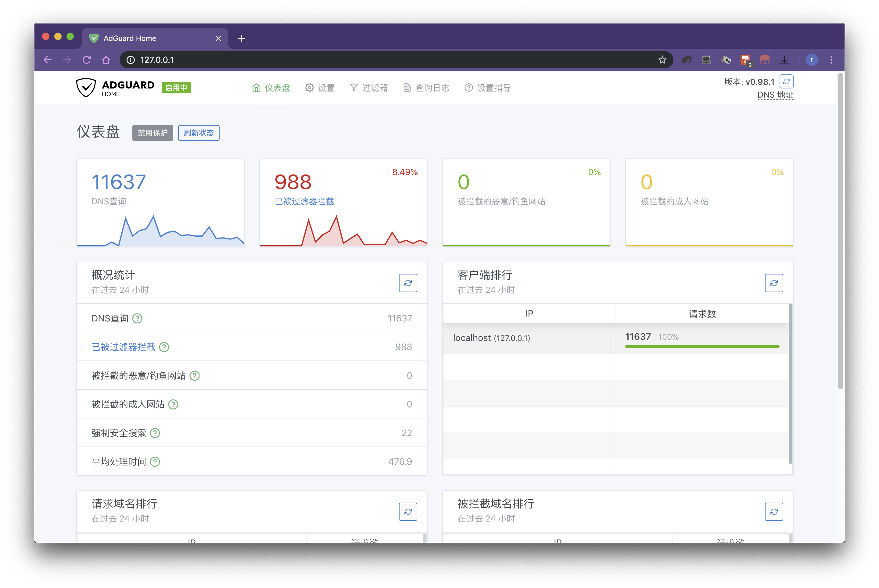
Task: Click the refresh icon on 请求域名排行 panel
Action: click(x=407, y=511)
